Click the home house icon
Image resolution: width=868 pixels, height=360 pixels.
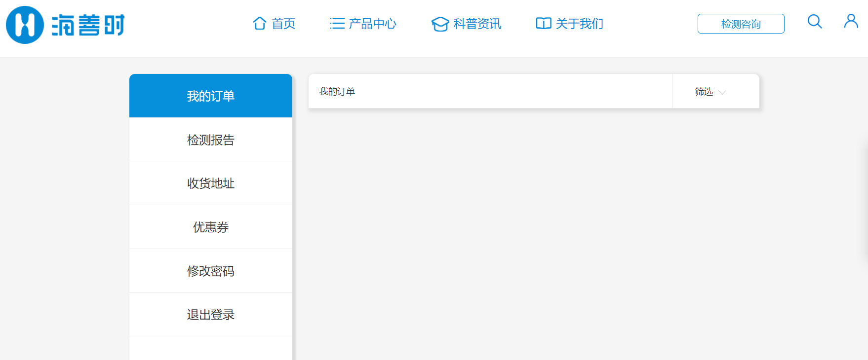[x=260, y=23]
